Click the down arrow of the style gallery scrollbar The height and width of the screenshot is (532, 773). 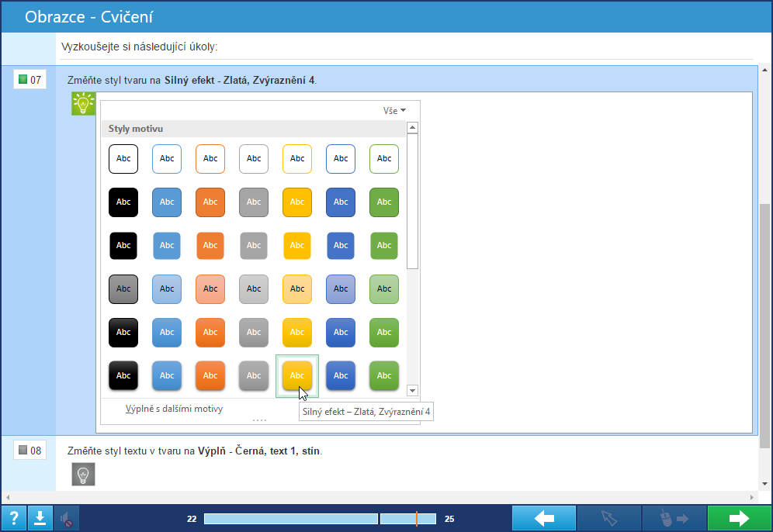coord(413,391)
